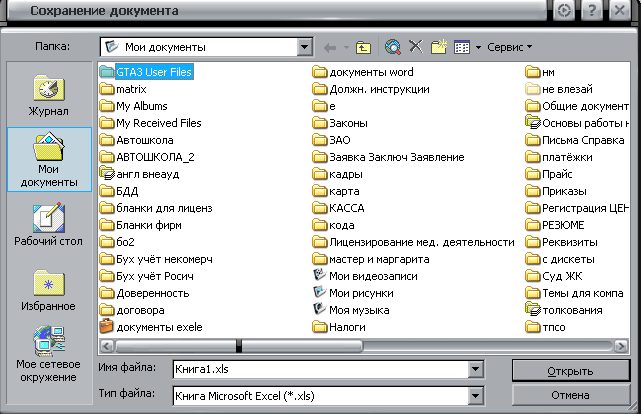
Task: Select the бо2 folder
Action: click(x=117, y=242)
